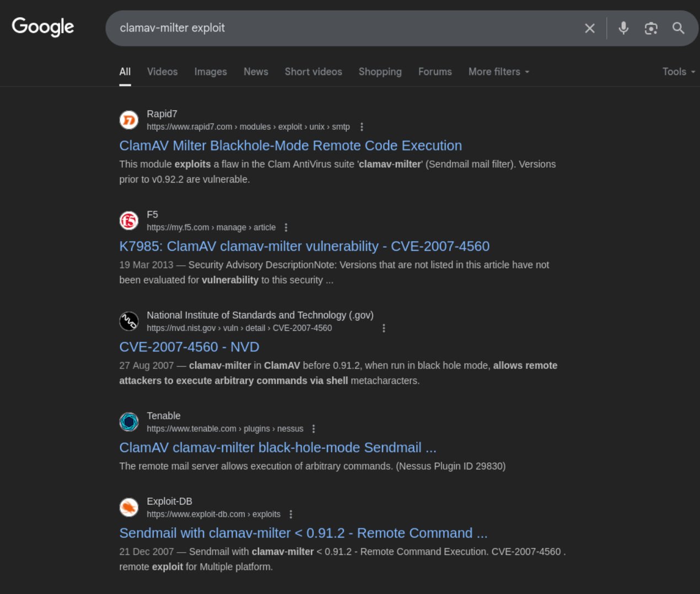The image size is (700, 594).
Task: Open ClamAV Milter Blackhole-Mode Remote Code Execution link
Action: point(290,146)
